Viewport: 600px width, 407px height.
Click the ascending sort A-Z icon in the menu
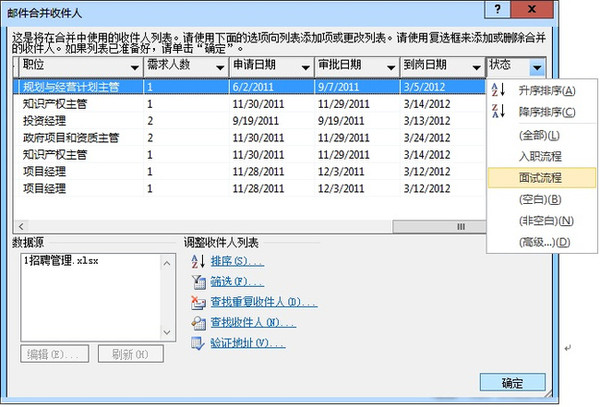point(497,91)
